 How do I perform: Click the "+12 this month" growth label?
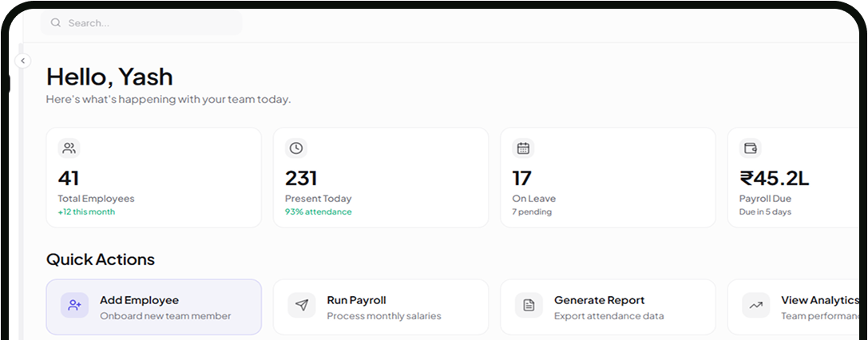tap(86, 212)
